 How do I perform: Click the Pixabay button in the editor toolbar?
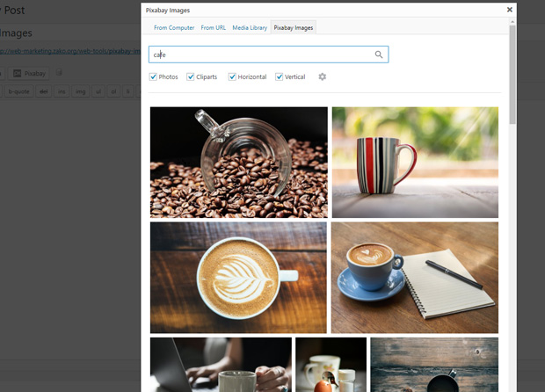click(29, 73)
